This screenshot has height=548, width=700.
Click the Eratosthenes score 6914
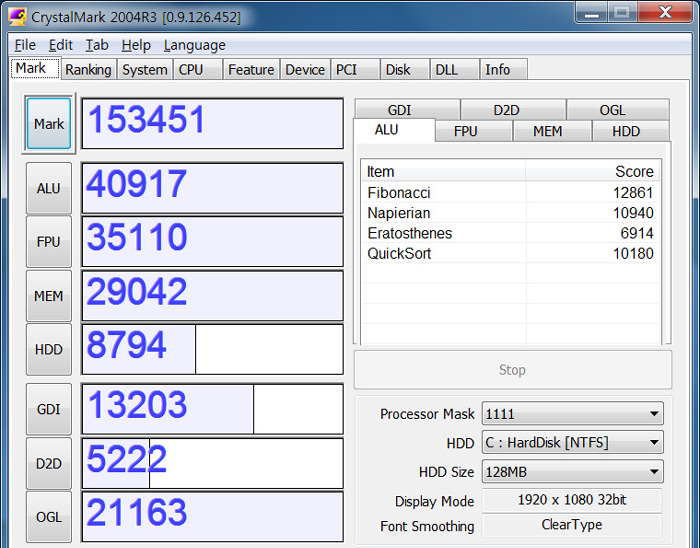(637, 233)
